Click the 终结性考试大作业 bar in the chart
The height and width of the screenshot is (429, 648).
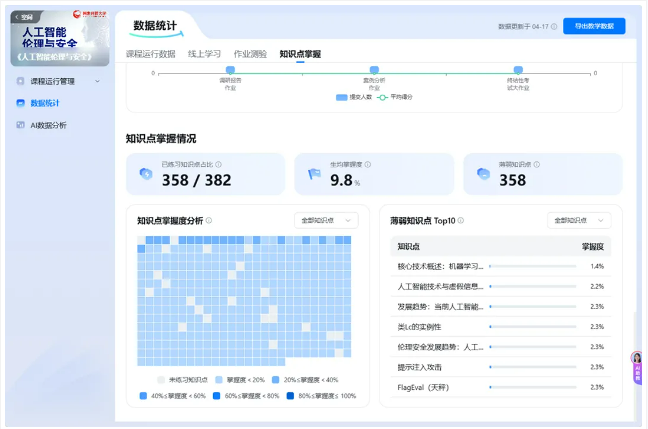pyautogui.click(x=518, y=69)
